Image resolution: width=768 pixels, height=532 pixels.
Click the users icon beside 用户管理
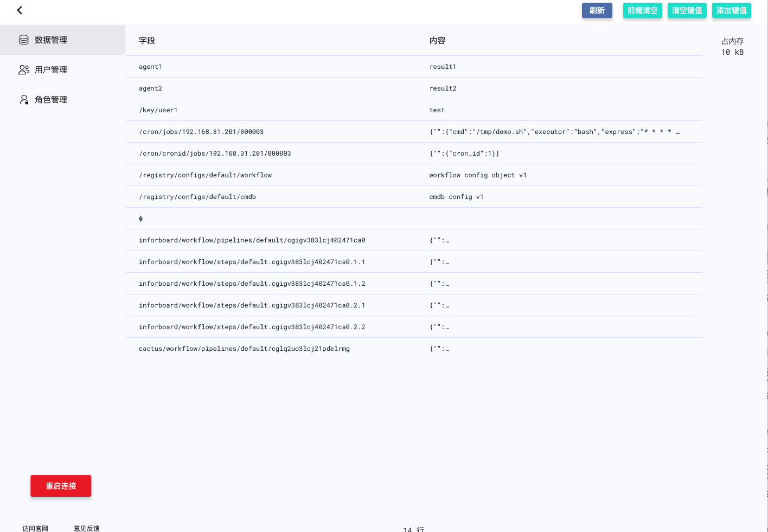24,69
